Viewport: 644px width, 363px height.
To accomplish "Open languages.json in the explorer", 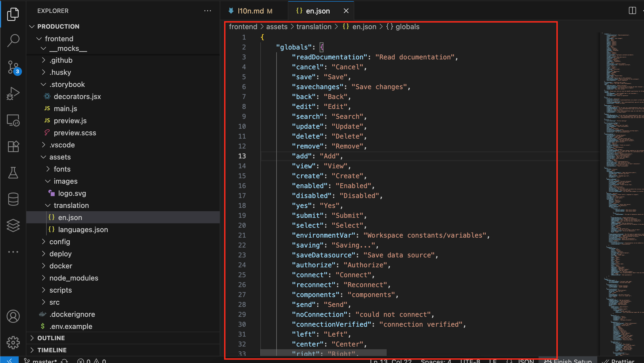I will tap(83, 230).
